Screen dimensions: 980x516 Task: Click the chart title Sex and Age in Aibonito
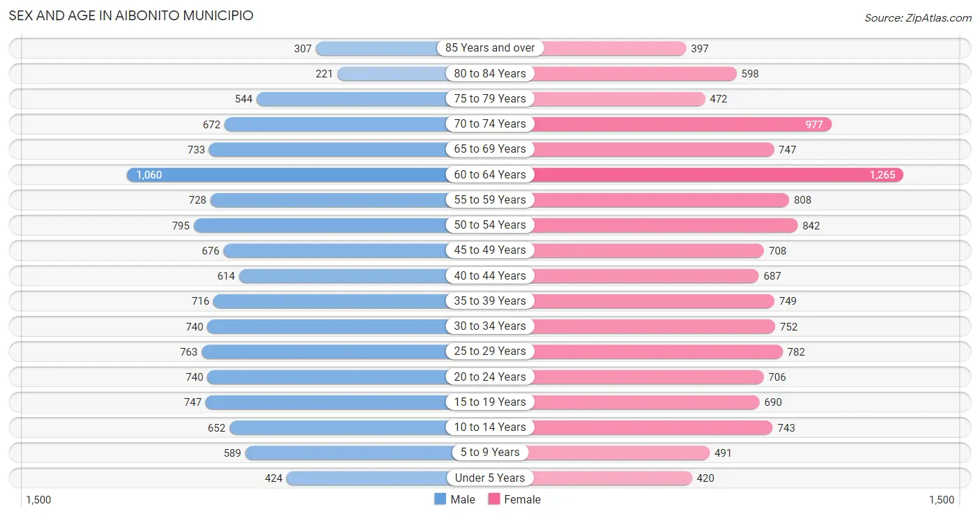pos(131,15)
